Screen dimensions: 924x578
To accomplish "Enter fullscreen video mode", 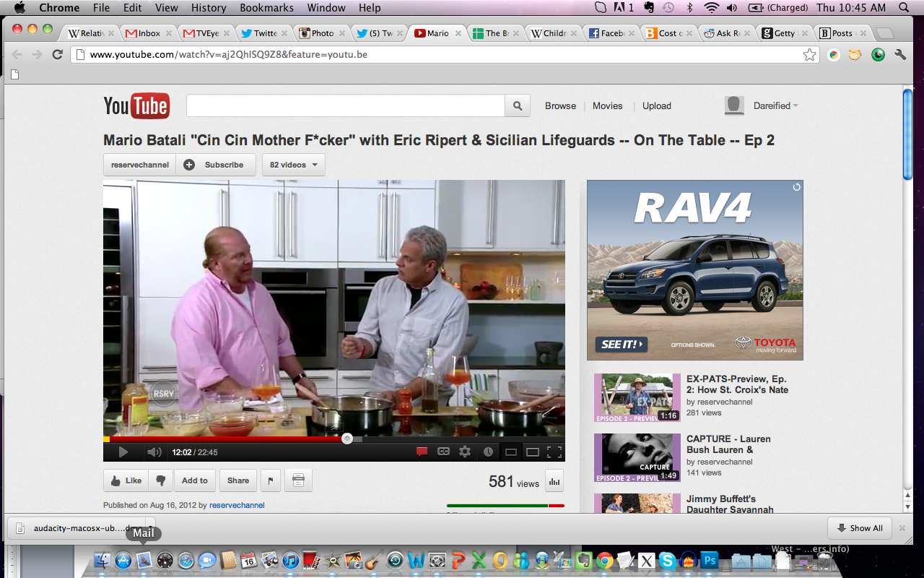I will tap(554, 452).
